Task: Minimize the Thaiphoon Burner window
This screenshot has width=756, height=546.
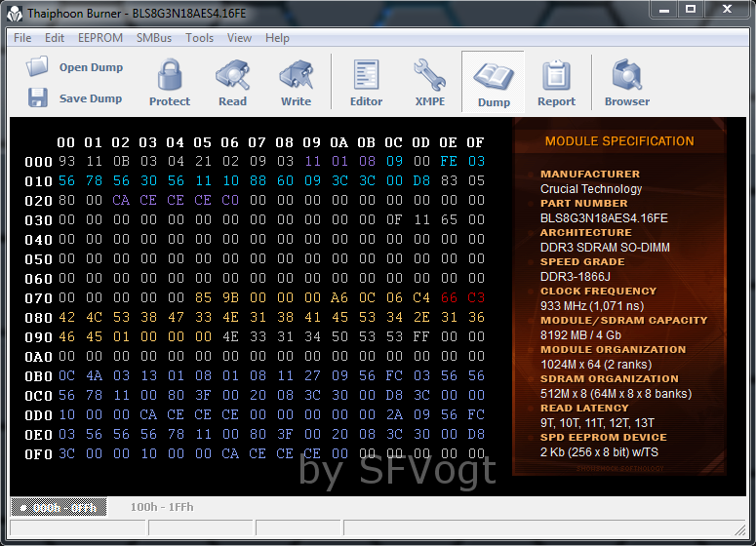Action: 664,9
